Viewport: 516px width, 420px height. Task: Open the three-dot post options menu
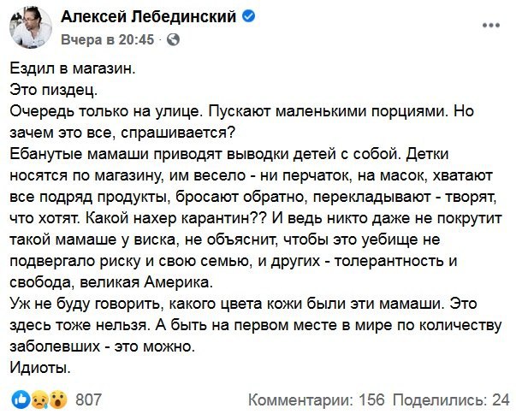coord(490,26)
